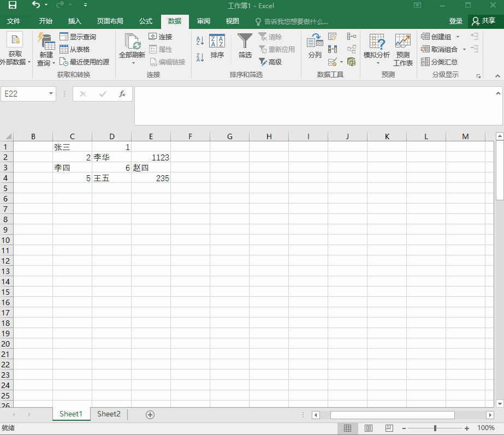Viewport: 504px width, 435px height.
Task: Click the Remove Duplicates icon
Action: coord(333,49)
